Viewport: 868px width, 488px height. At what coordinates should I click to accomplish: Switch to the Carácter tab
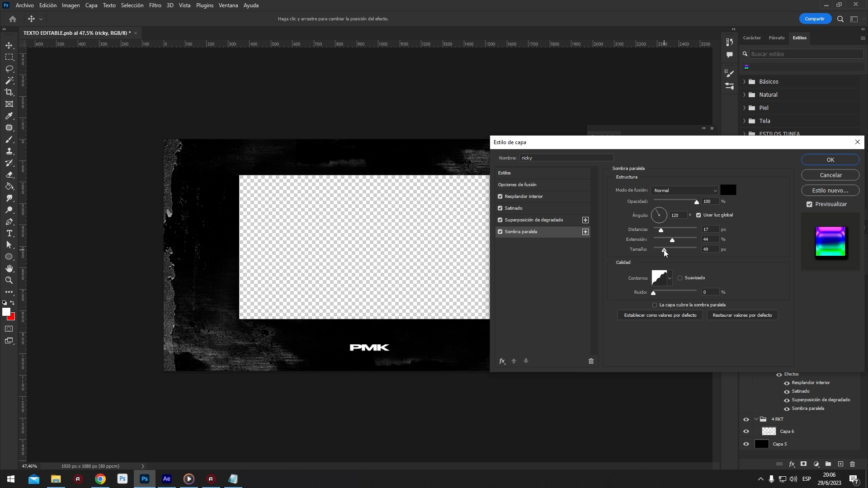752,38
